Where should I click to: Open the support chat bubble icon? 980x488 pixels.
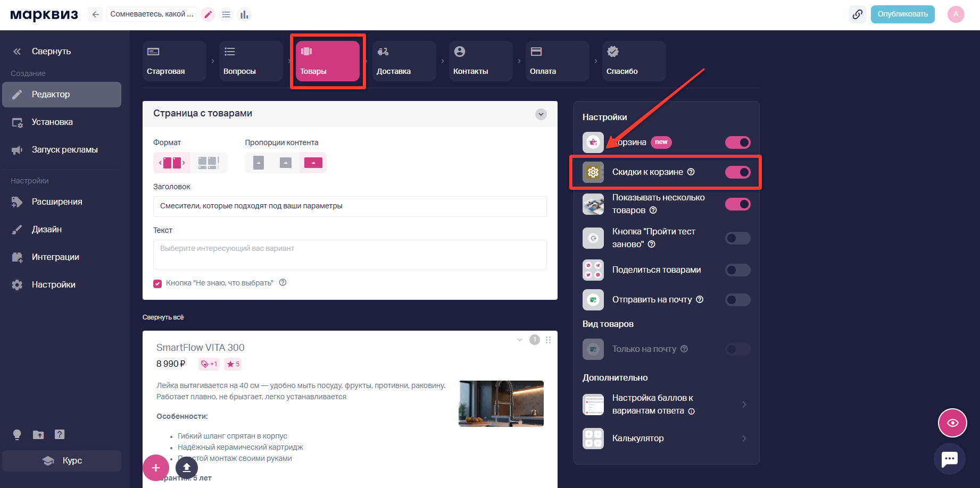pyautogui.click(x=949, y=459)
